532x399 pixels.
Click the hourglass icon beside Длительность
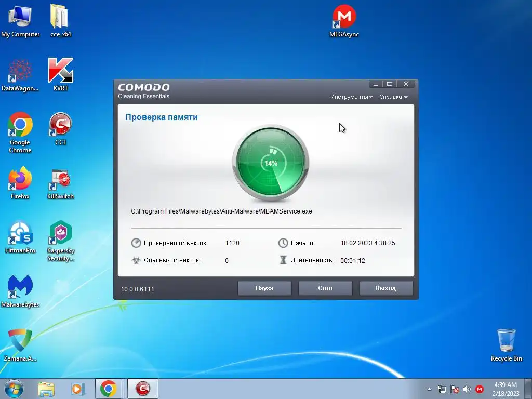[283, 260]
